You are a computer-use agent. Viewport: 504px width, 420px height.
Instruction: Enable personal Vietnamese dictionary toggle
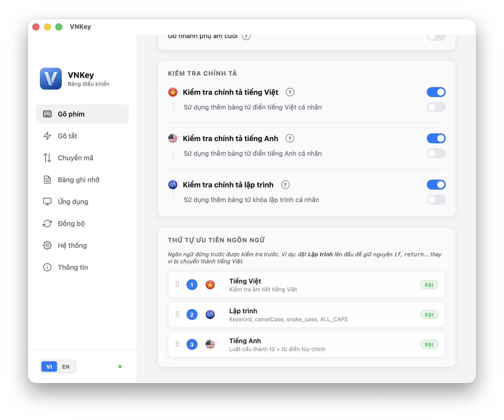click(x=436, y=107)
